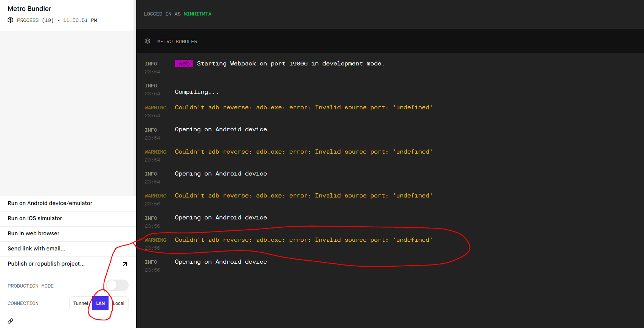Click the layers icon beside METRO BUNDLER header
Viewport: 644px width, 328px height.
(148, 41)
